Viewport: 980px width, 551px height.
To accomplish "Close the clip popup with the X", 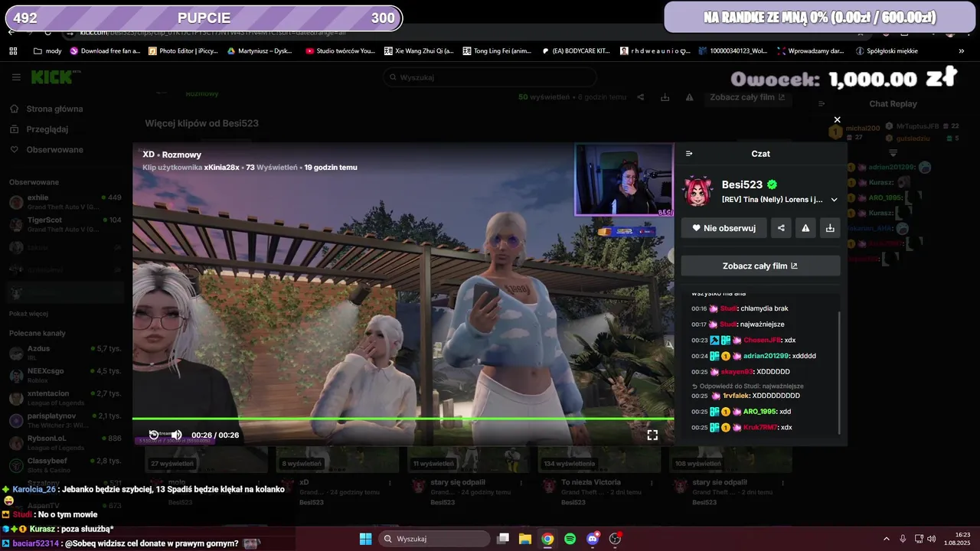I will tap(837, 119).
